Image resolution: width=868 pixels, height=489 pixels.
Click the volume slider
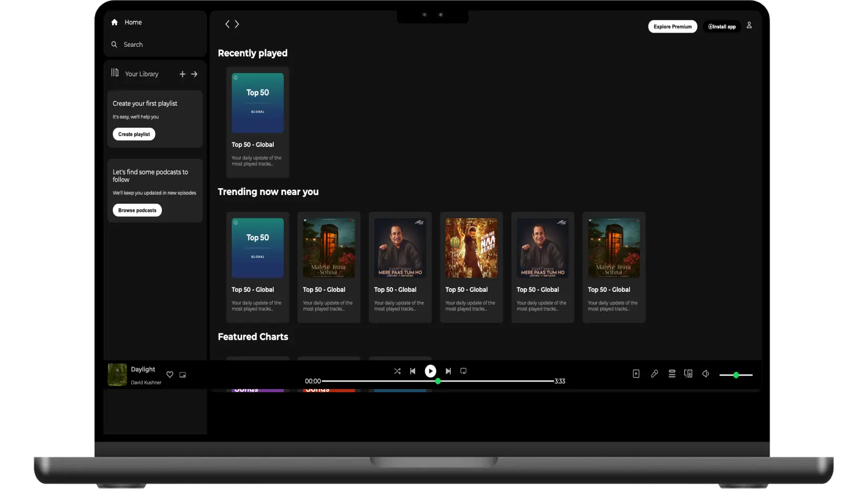coord(736,375)
